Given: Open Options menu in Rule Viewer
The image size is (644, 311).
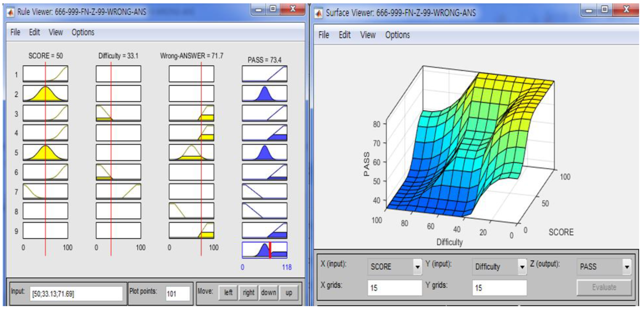Looking at the screenshot, I should 83,32.
